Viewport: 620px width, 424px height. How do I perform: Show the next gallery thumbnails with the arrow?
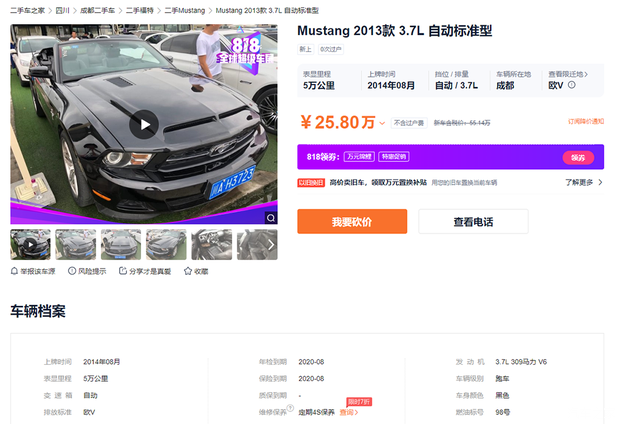pos(271,245)
